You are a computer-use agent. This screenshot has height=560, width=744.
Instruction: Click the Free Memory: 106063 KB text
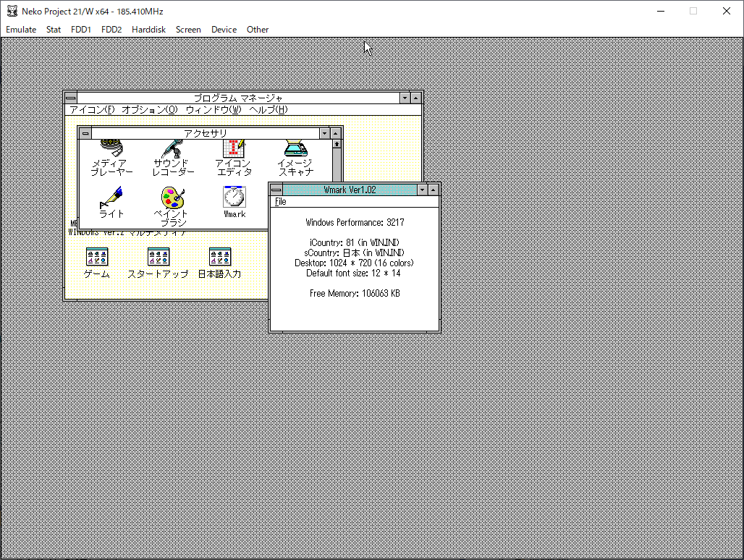click(355, 294)
